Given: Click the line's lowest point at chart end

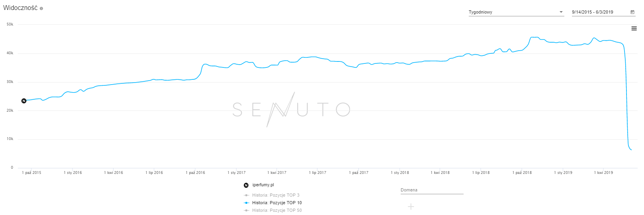Looking at the screenshot, I should click(x=631, y=150).
